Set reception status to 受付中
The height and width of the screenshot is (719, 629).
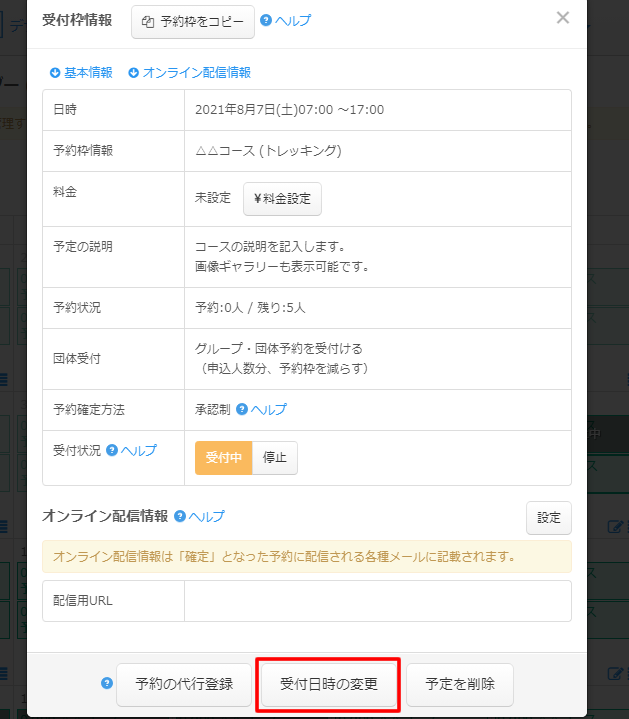coord(223,458)
